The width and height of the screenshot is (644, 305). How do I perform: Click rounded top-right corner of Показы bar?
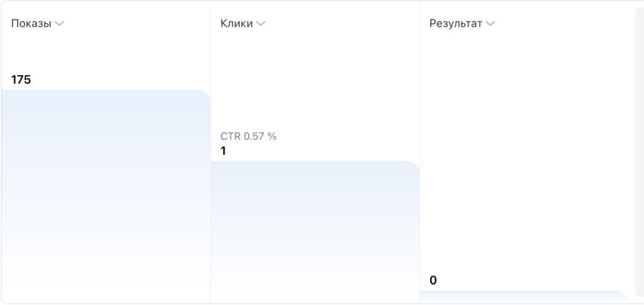coord(205,95)
